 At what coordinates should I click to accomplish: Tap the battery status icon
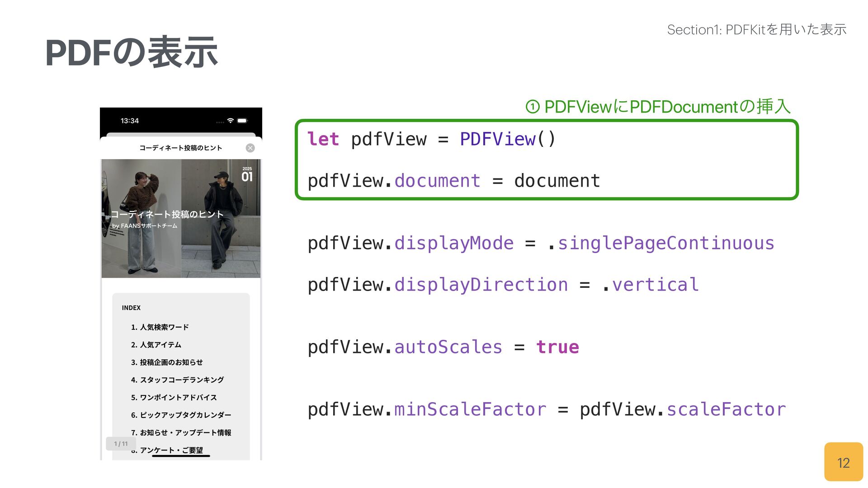(242, 121)
